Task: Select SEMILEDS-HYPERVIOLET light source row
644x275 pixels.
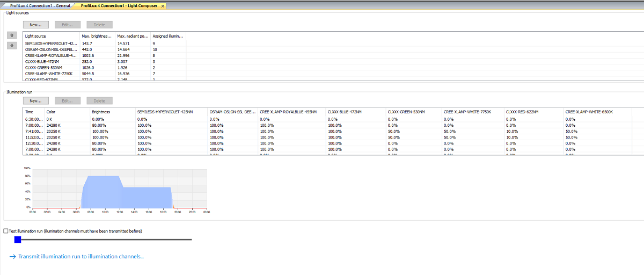Action: pos(105,43)
